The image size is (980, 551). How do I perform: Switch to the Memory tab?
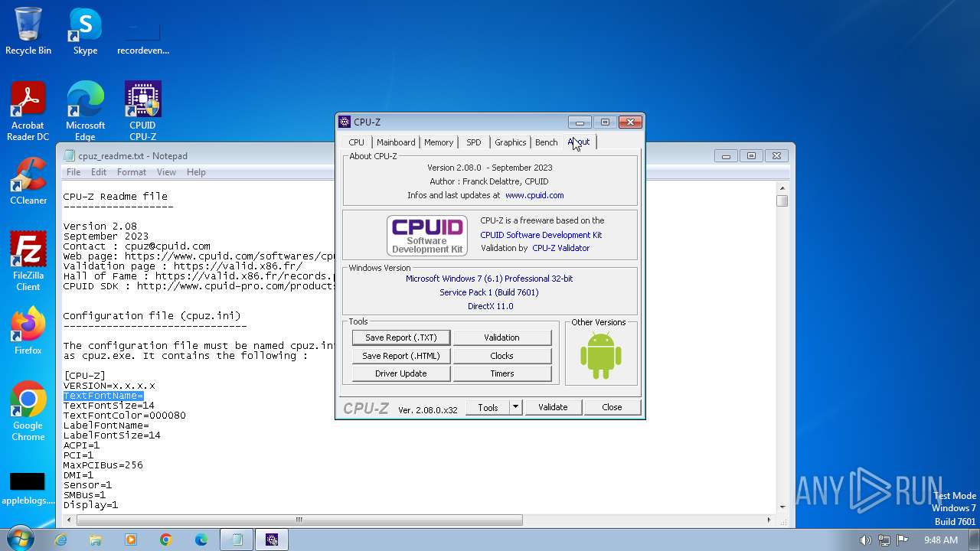439,142
